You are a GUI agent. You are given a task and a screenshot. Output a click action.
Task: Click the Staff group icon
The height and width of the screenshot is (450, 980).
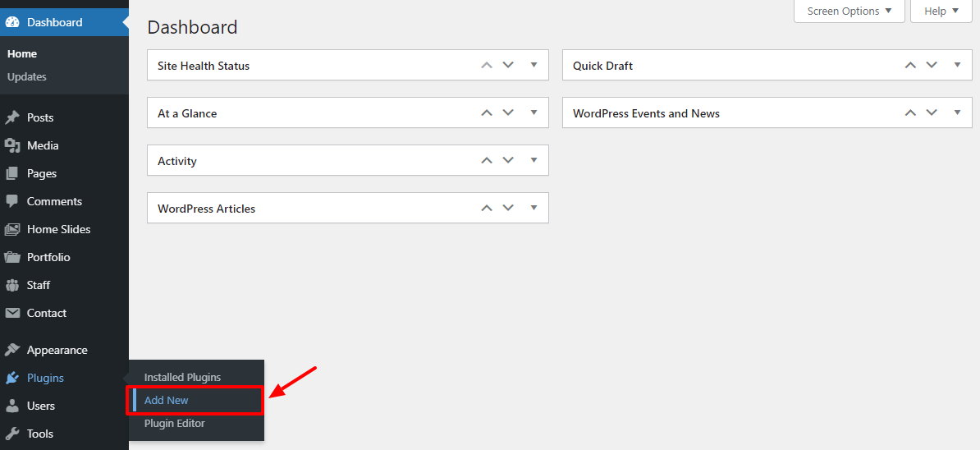point(12,285)
